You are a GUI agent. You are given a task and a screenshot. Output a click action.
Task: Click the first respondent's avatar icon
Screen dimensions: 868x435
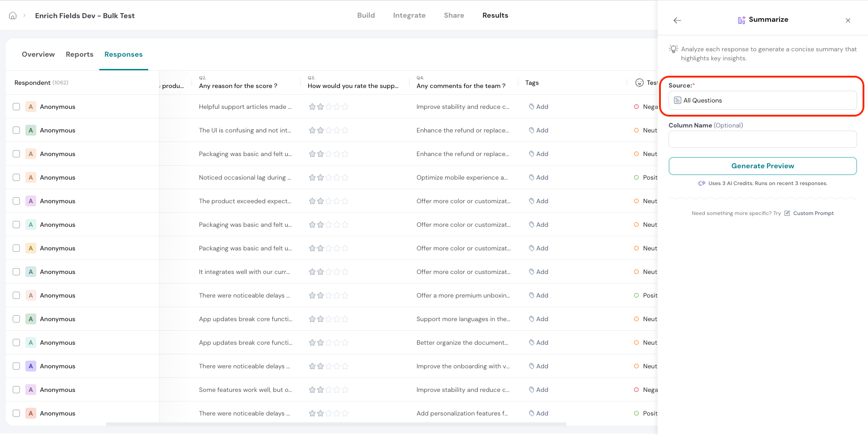pyautogui.click(x=31, y=107)
